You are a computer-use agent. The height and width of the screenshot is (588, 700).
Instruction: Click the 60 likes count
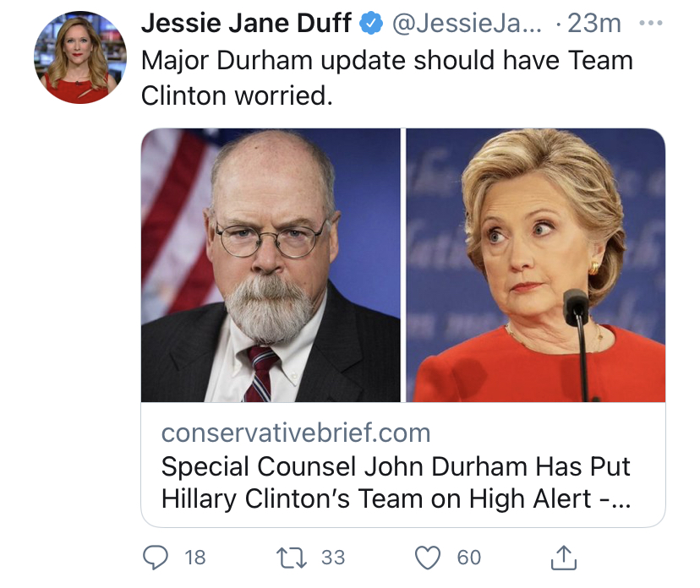[468, 558]
